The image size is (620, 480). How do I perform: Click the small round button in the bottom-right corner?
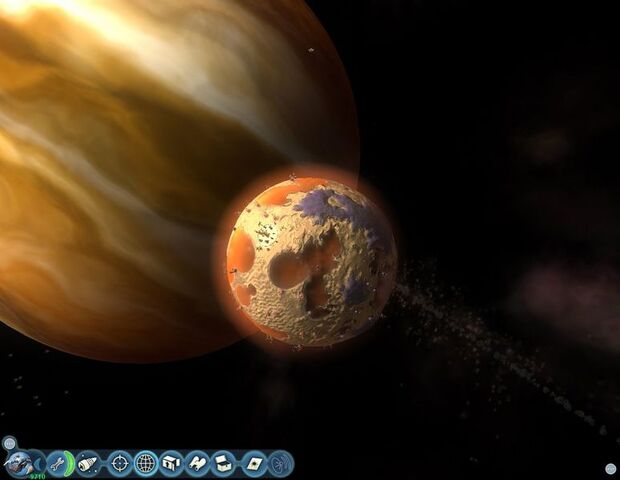[611, 469]
